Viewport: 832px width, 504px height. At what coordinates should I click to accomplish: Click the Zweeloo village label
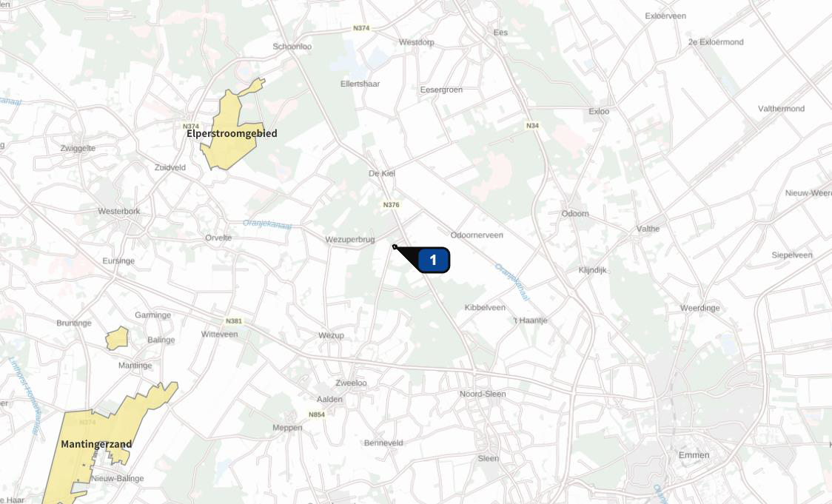pyautogui.click(x=351, y=383)
